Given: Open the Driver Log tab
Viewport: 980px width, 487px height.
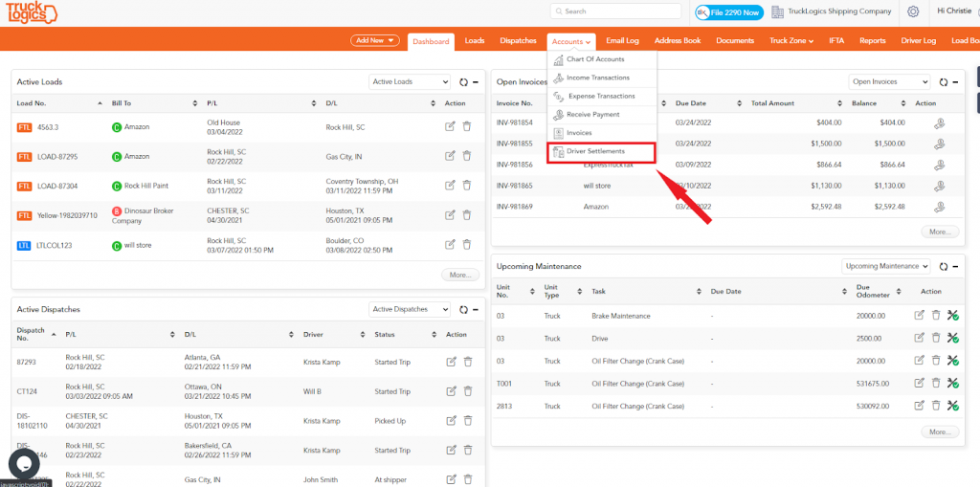Looking at the screenshot, I should click(918, 40).
